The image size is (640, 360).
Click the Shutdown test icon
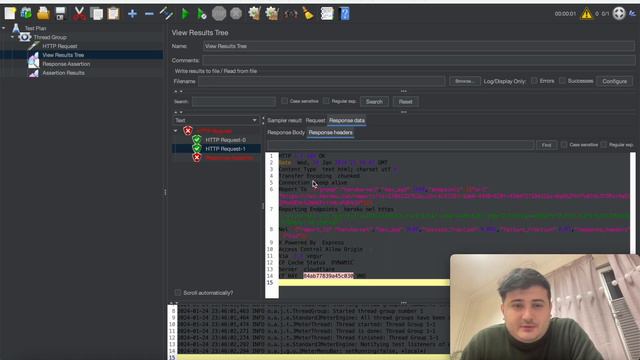coord(236,14)
